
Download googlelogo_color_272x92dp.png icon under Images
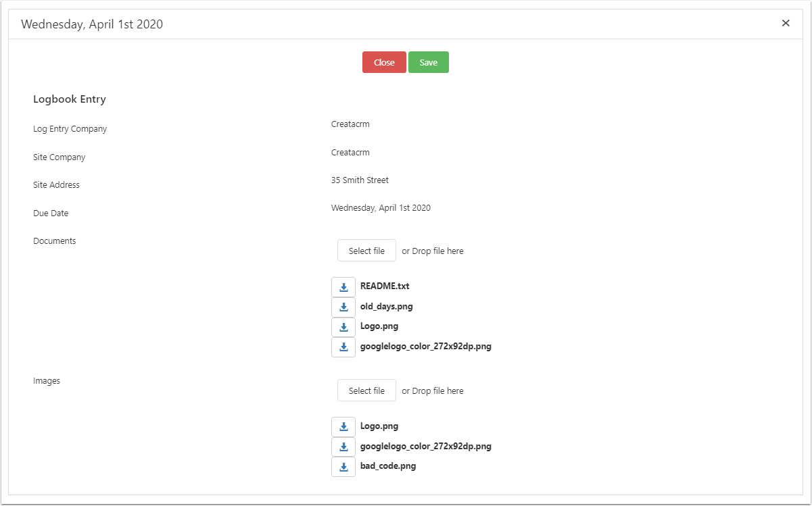(343, 447)
